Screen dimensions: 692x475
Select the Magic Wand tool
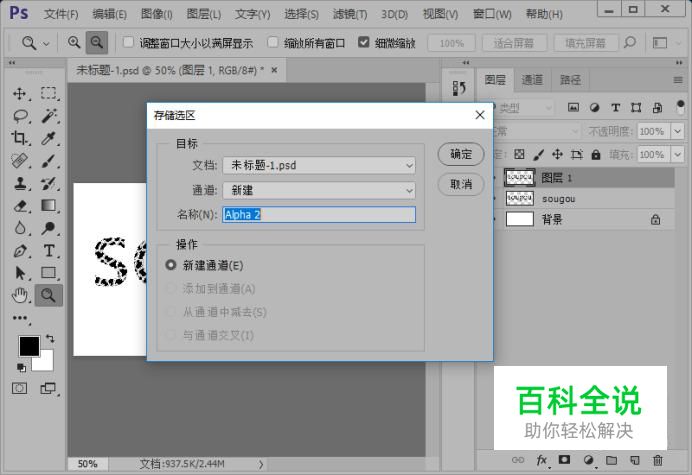tap(49, 116)
